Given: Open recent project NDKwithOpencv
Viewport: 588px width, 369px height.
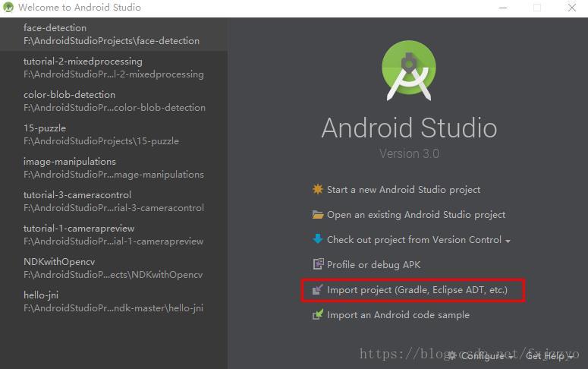Looking at the screenshot, I should 114,268.
